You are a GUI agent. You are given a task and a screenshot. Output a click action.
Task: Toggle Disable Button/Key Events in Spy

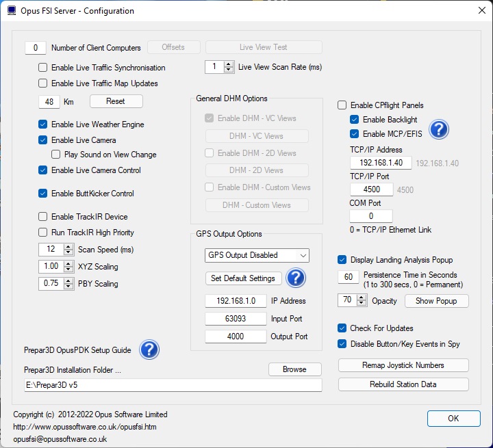[342, 344]
